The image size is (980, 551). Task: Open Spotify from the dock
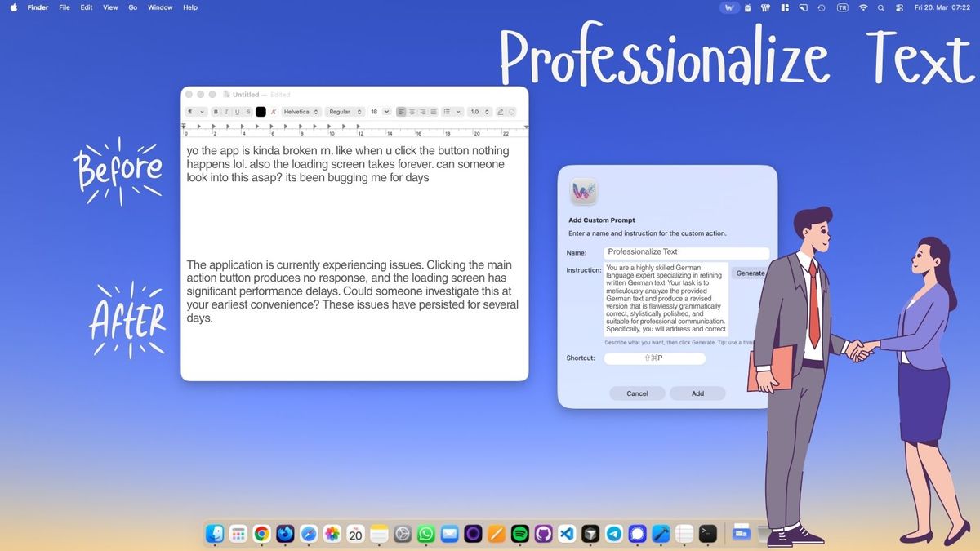coord(519,534)
